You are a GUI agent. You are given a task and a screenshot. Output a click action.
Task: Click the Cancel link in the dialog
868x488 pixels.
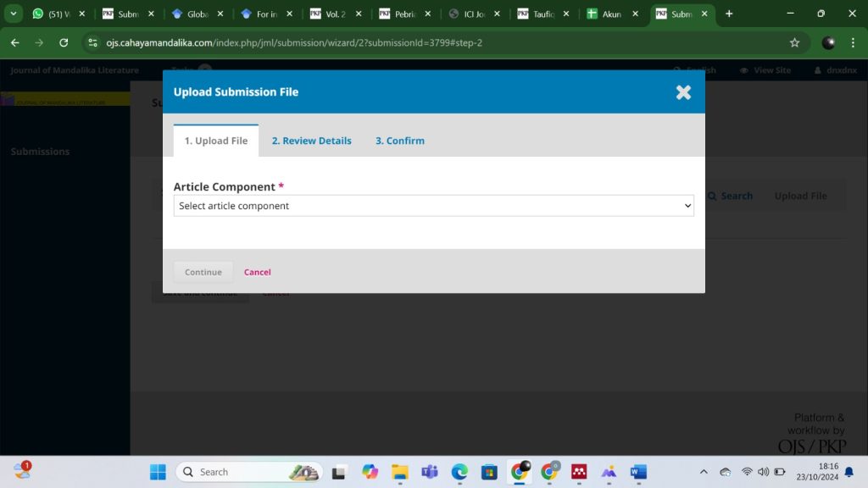point(257,272)
